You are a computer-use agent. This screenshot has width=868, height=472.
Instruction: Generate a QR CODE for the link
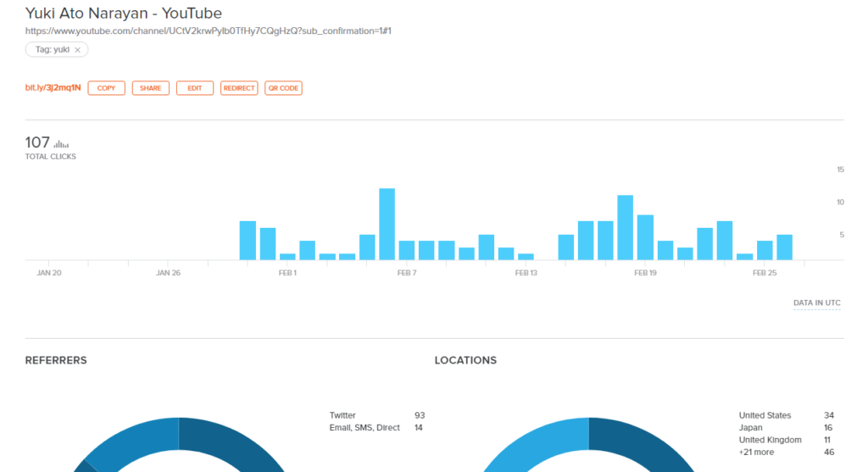[283, 88]
